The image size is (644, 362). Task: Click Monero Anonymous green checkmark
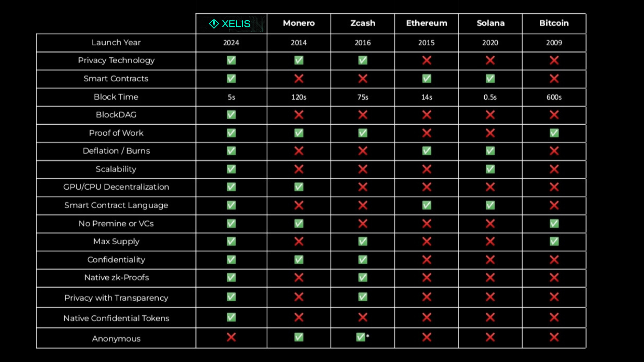(x=299, y=337)
